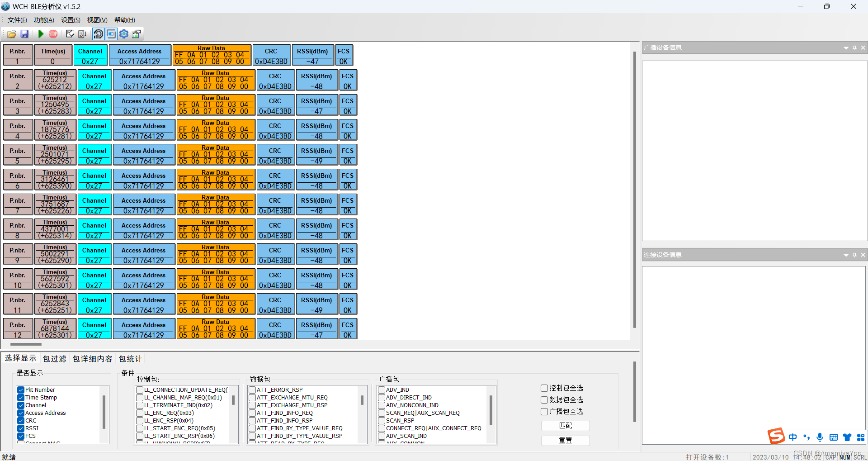Image resolution: width=868 pixels, height=461 pixels.
Task: Stop capture with the red STOP icon
Action: coord(53,34)
